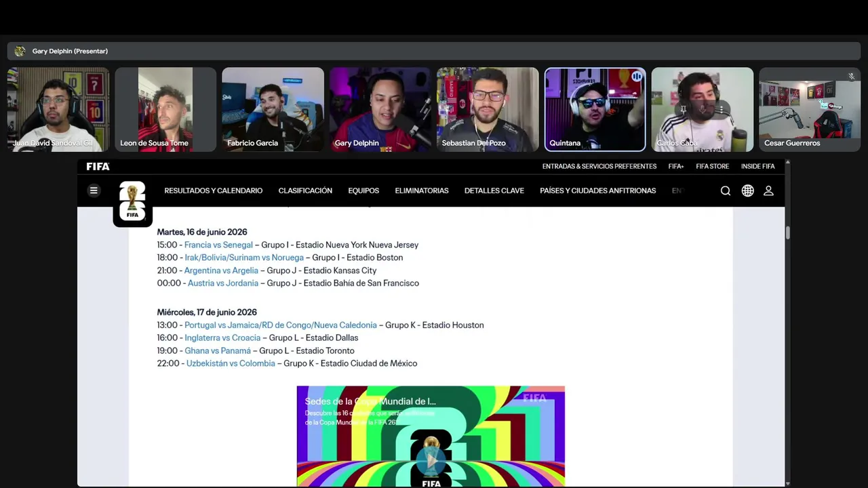The height and width of the screenshot is (488, 868).
Task: Select Quintana's highlighted video tile
Action: click(x=595, y=109)
